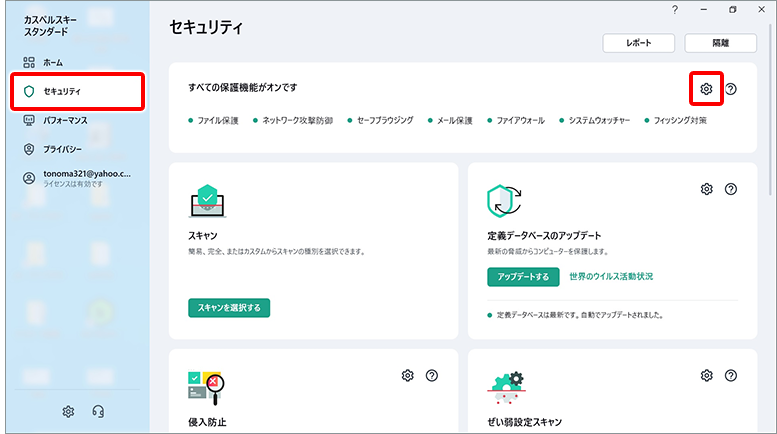Click メール保護 status item

point(450,120)
